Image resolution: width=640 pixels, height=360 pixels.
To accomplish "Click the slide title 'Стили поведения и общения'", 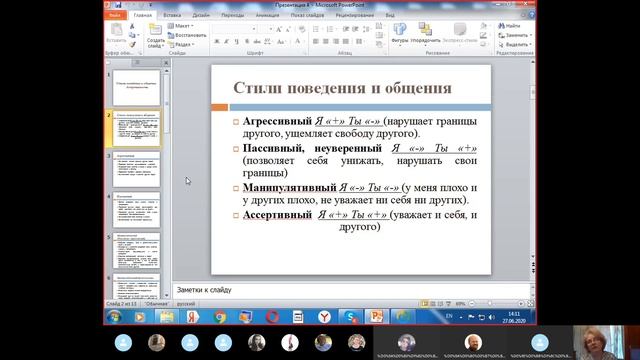I will pyautogui.click(x=342, y=88).
